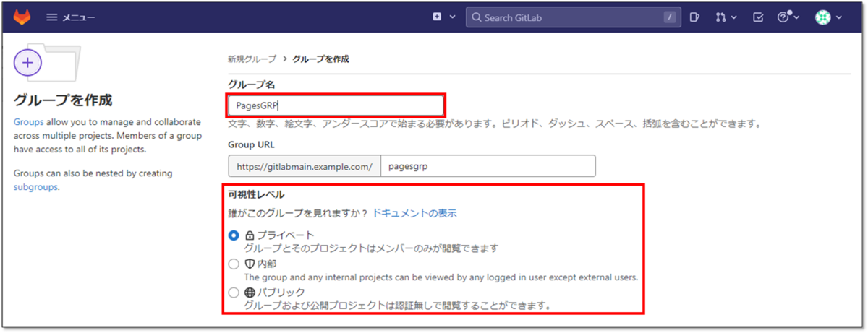The image size is (868, 333).
Task: Expand the create new dropdown arrow
Action: pos(453,17)
